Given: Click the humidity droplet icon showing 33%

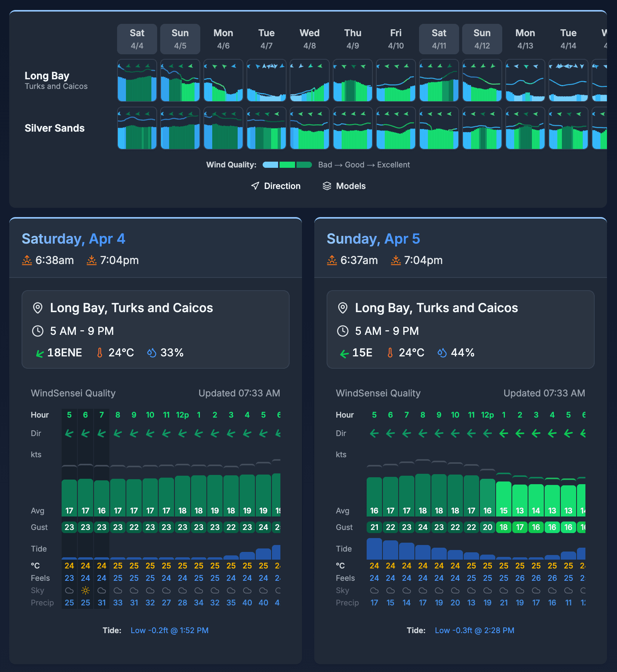Looking at the screenshot, I should click(x=151, y=352).
